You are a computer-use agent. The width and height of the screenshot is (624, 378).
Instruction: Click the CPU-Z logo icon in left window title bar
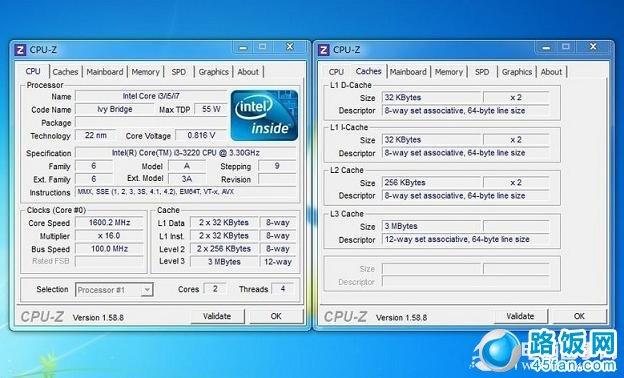click(x=20, y=50)
